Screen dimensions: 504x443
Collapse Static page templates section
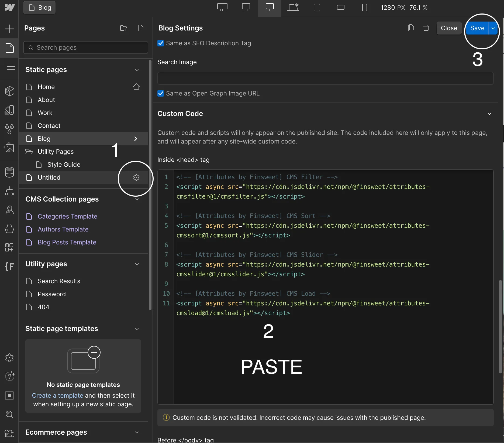[x=137, y=329]
